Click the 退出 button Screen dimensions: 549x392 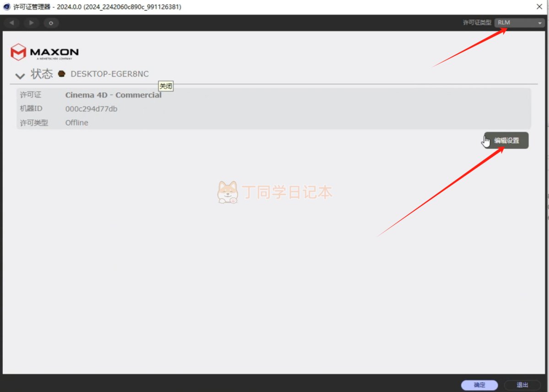tap(522, 385)
